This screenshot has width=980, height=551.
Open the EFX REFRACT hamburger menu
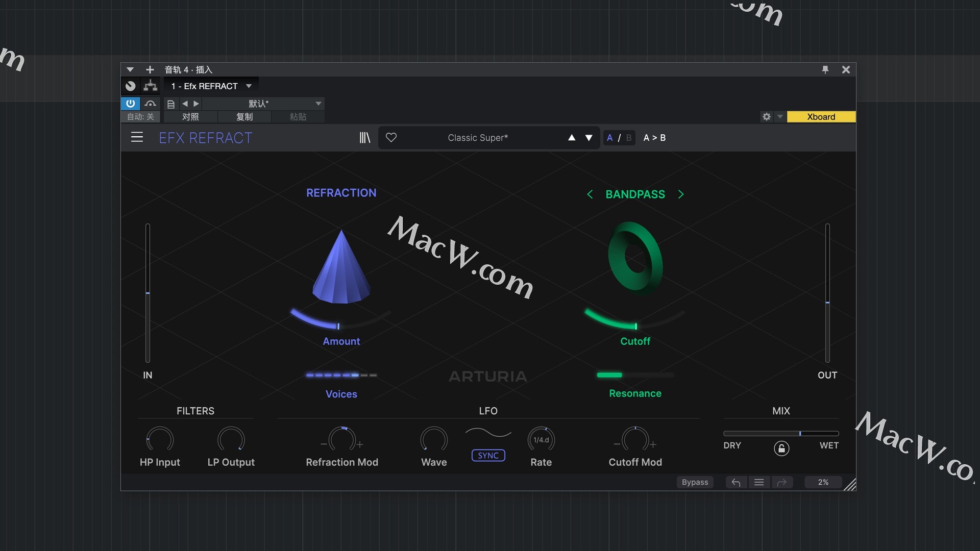137,137
